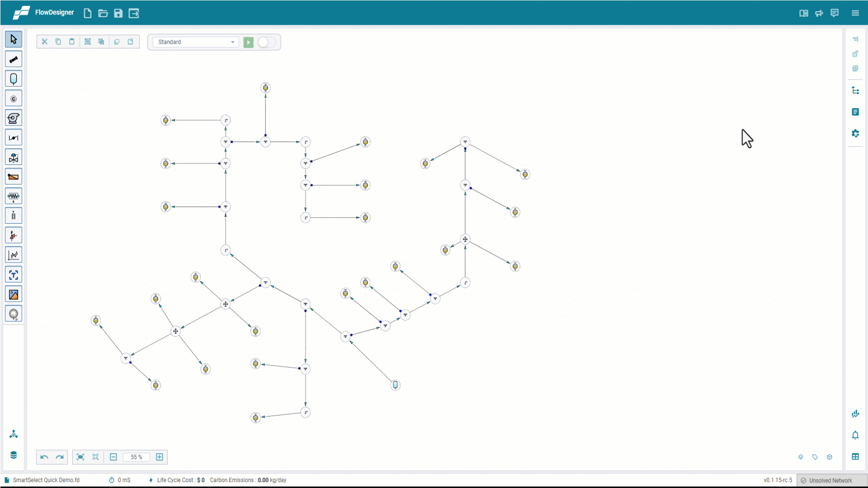Select the graph chart tool
This screenshot has width=868, height=488.
(14, 255)
